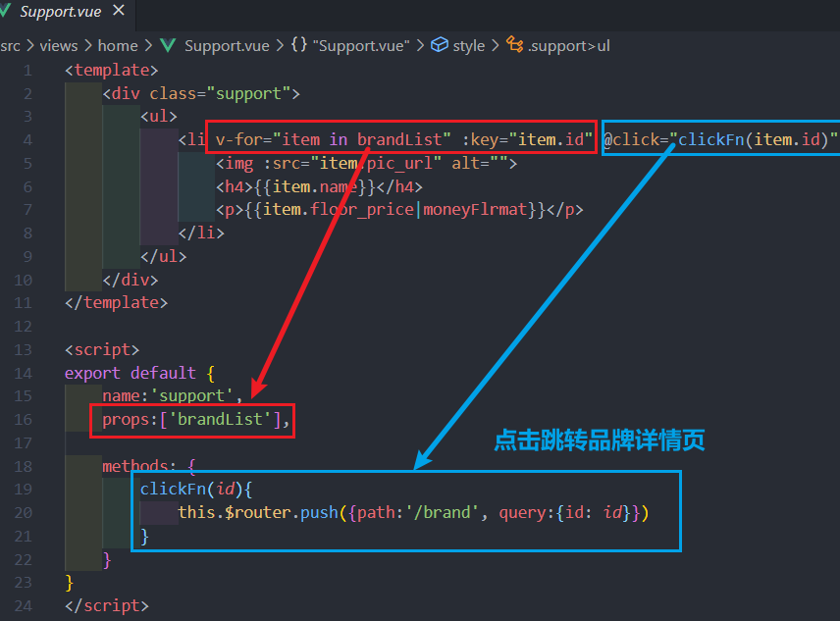Image resolution: width=840 pixels, height=621 pixels.
Task: Click the opening <template> tag
Action: (x=112, y=70)
